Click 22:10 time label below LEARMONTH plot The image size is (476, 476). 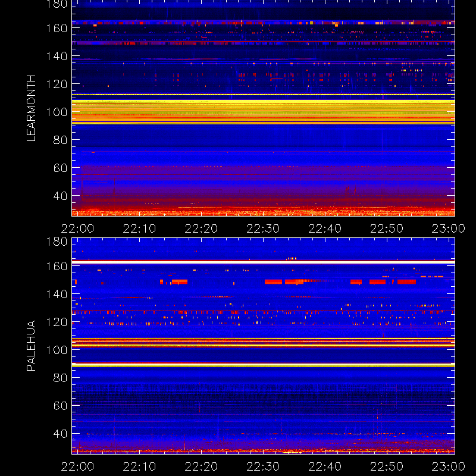point(139,228)
